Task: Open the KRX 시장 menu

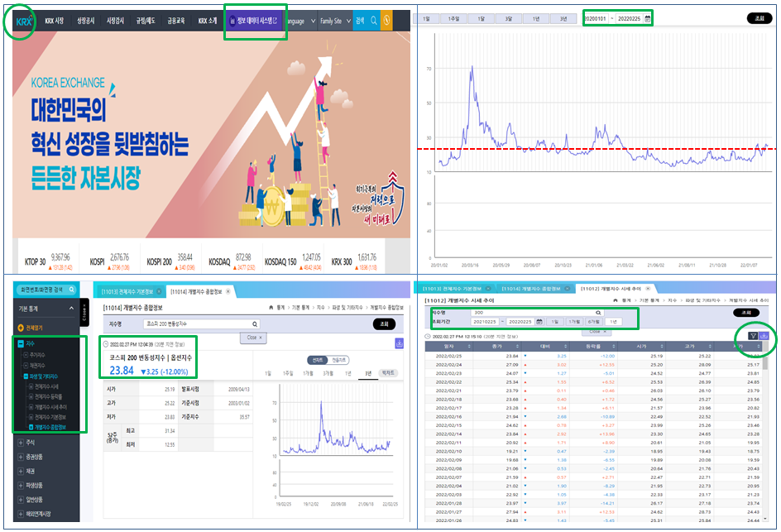Action: tap(55, 21)
